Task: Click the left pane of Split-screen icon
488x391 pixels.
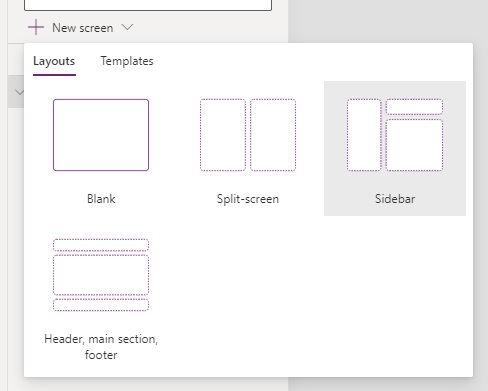Action: point(223,135)
